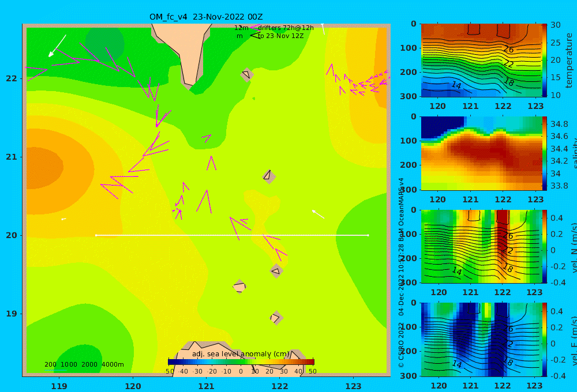Click the white arrow east of 122E near 20.3N

[318, 214]
